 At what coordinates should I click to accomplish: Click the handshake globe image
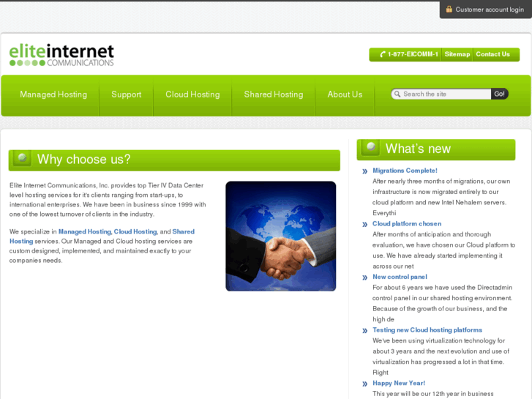pos(280,236)
